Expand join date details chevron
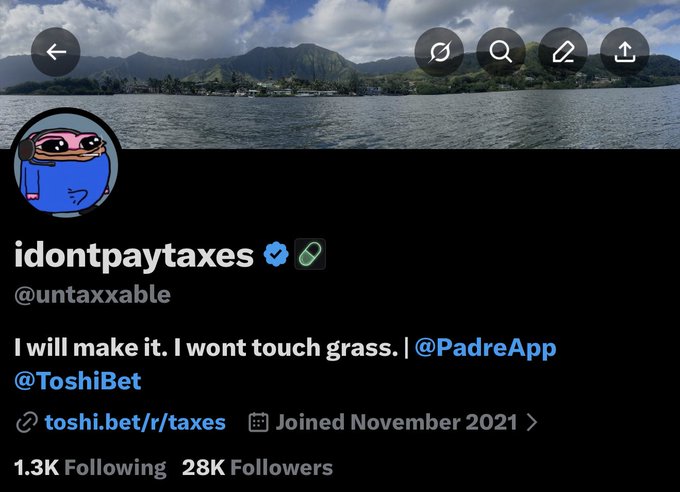The width and height of the screenshot is (680, 492). [x=532, y=422]
